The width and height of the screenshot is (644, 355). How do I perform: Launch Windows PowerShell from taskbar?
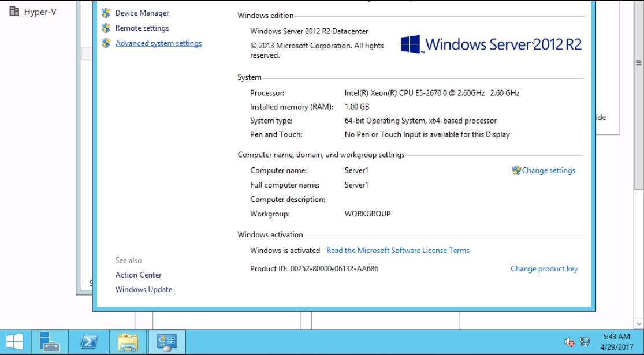(89, 342)
